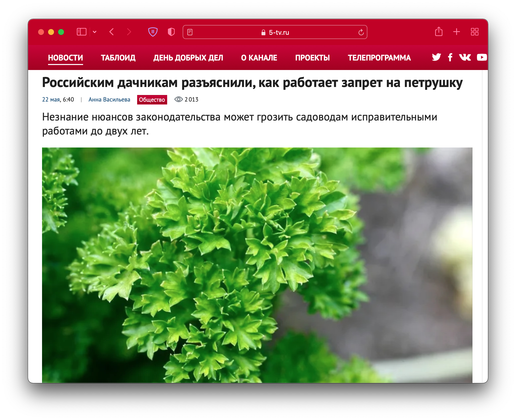This screenshot has height=420, width=516.
Task: Open the parsley article photo
Action: tap(257, 265)
